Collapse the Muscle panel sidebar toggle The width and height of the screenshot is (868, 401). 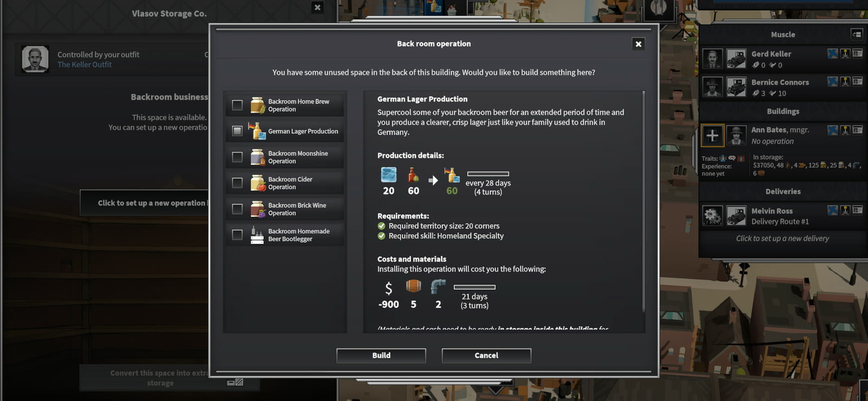pyautogui.click(x=857, y=34)
